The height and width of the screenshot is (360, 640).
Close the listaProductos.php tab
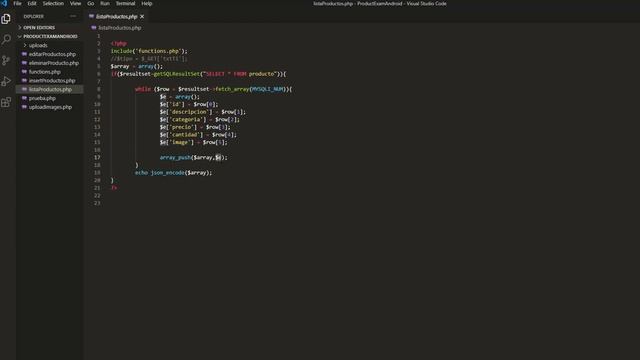tap(142, 16)
